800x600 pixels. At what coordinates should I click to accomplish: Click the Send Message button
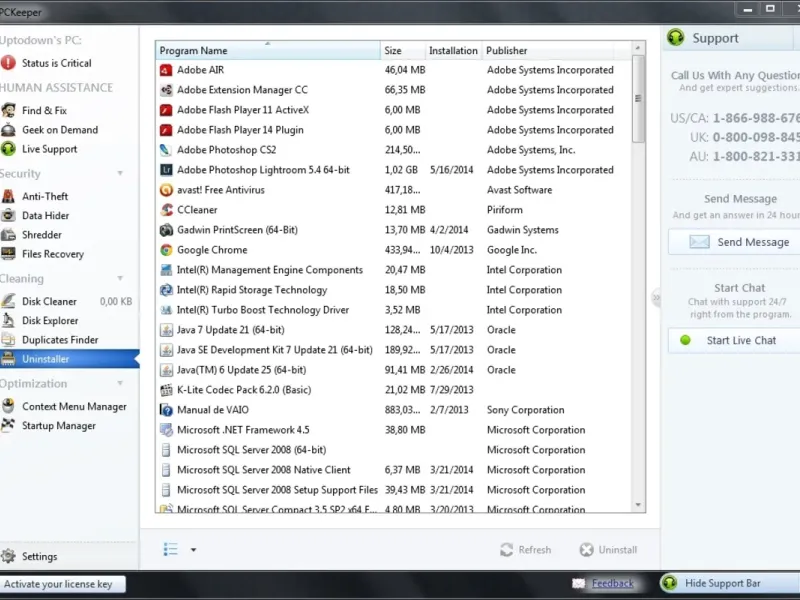coord(735,242)
